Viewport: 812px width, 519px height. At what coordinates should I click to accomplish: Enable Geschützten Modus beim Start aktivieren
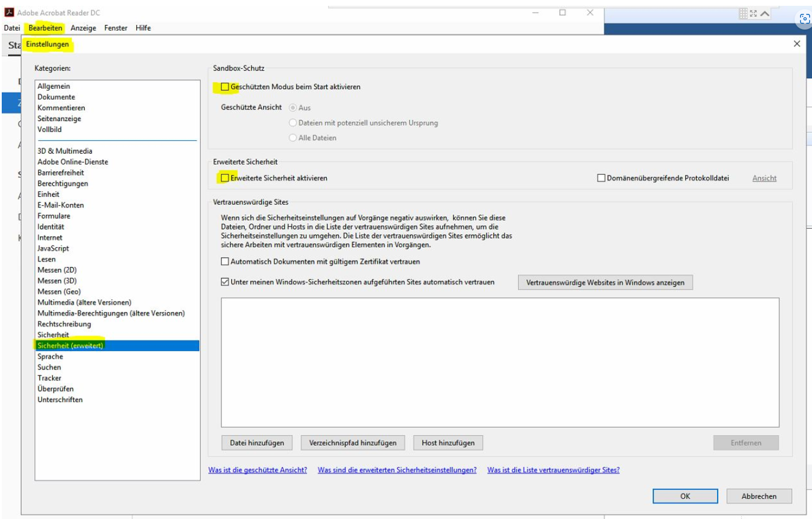pyautogui.click(x=225, y=87)
